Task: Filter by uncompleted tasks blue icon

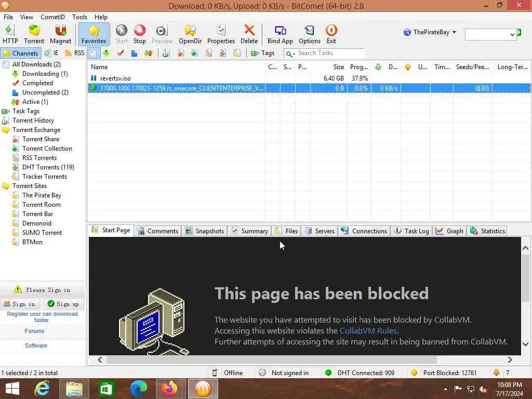Action: coord(134,54)
